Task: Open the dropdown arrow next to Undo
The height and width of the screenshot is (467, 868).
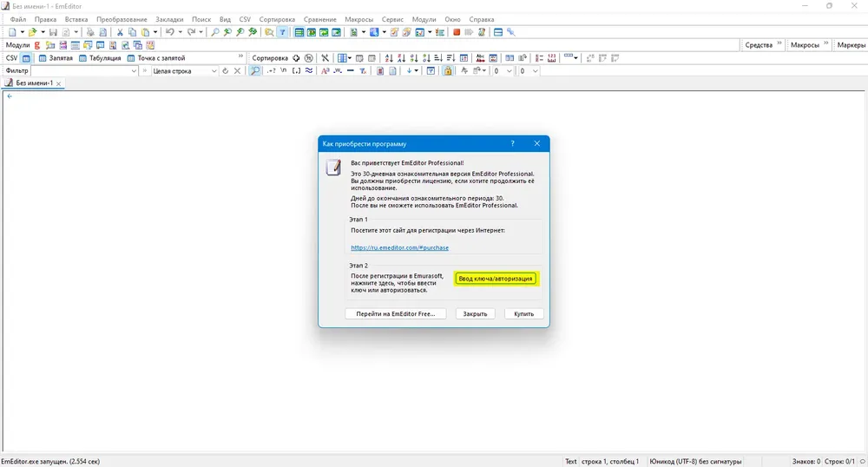Action: [x=180, y=32]
